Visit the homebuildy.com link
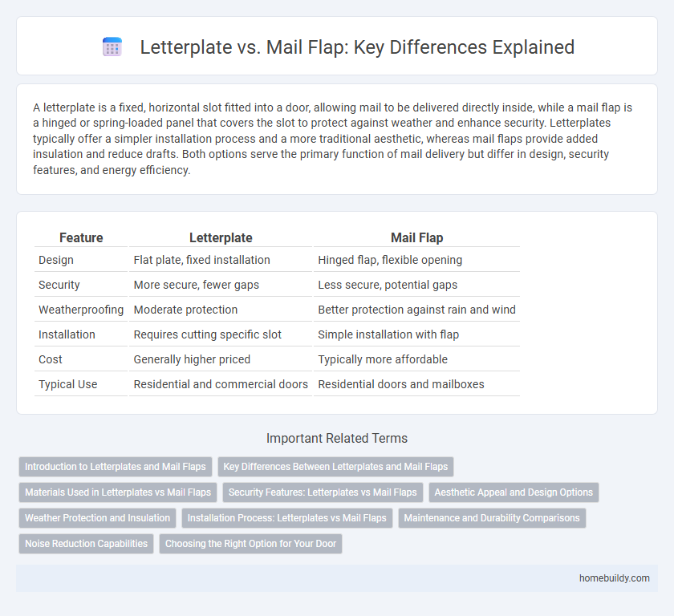Screen dimensions: 674x616 click(x=615, y=577)
